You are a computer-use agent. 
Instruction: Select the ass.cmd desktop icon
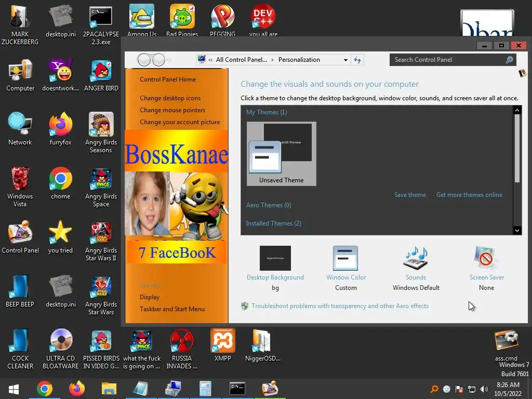click(506, 345)
